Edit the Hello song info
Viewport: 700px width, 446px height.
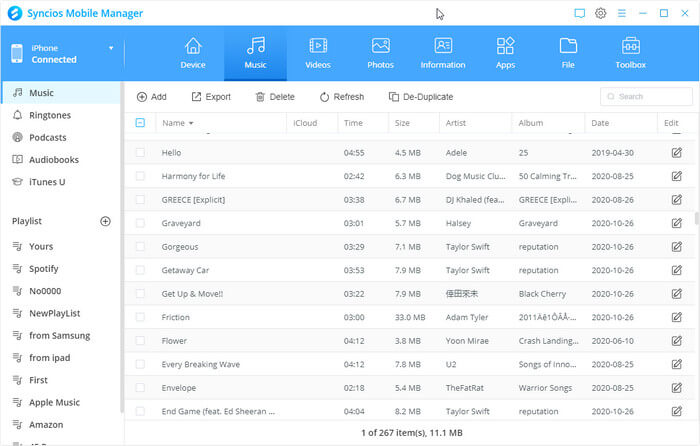coord(677,153)
